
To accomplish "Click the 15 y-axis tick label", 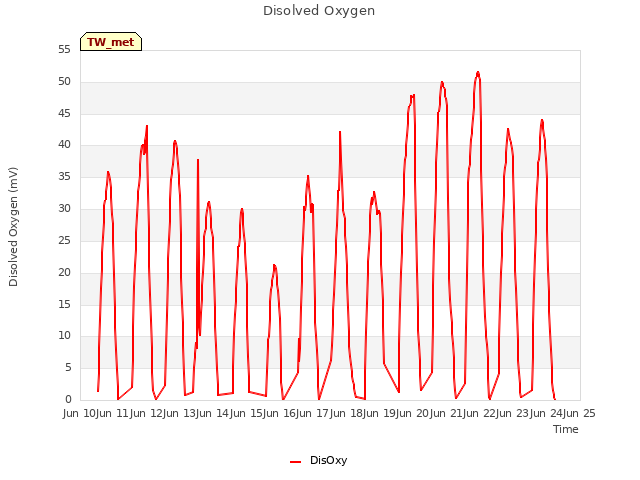I will point(64,304).
